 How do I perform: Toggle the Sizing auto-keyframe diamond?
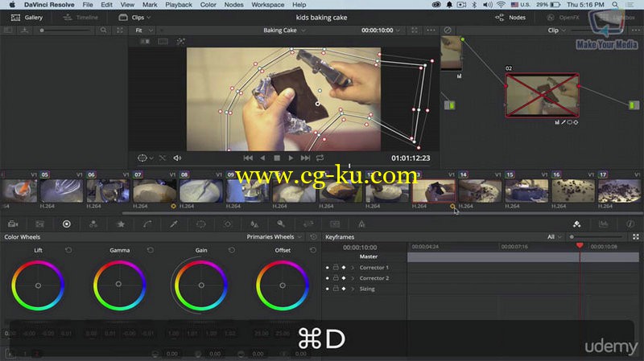tap(344, 289)
